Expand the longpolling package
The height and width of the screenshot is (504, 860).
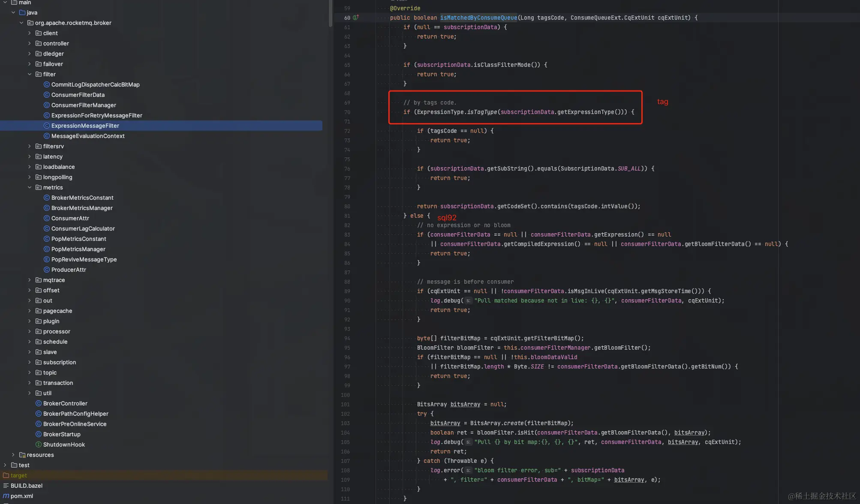(30, 177)
